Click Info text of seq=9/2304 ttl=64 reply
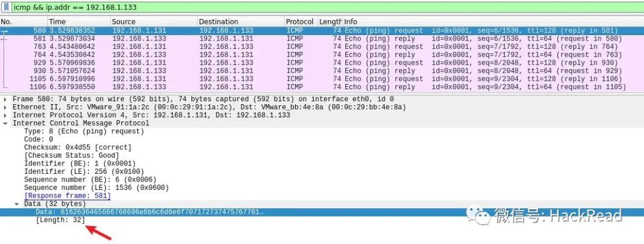Viewport: 644px width, 244px height. (485, 87)
